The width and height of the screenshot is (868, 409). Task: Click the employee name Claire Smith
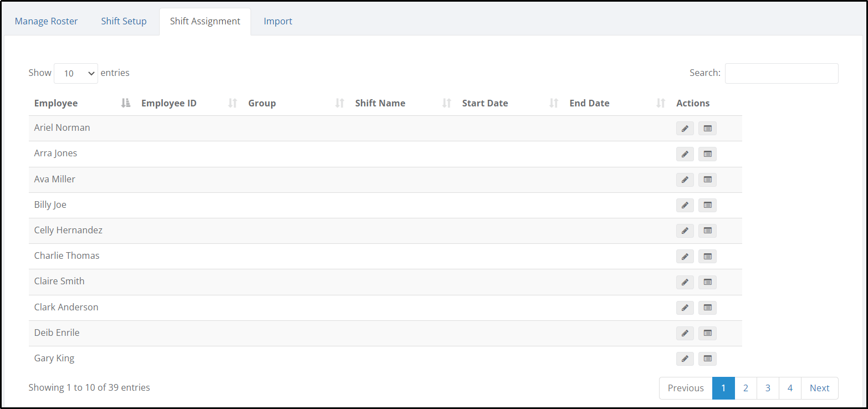coord(59,281)
